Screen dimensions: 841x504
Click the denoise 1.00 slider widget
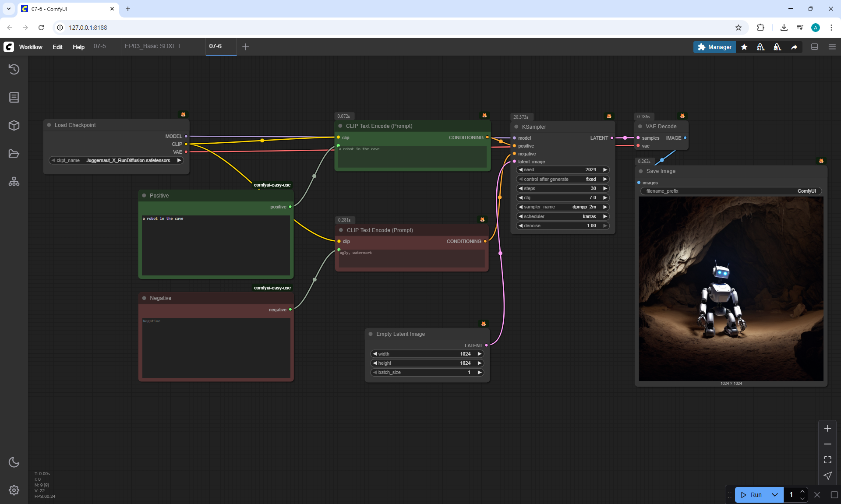click(562, 226)
